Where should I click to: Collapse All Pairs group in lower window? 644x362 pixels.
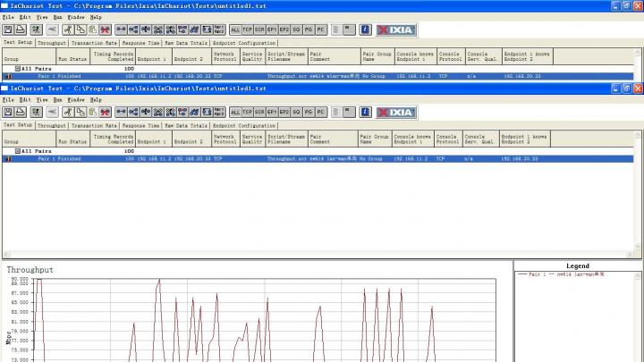18,151
